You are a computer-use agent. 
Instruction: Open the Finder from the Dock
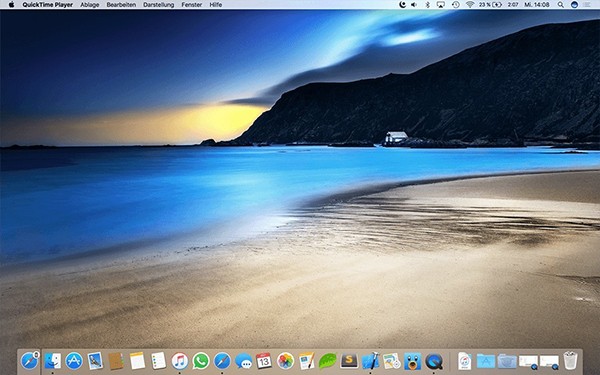click(x=53, y=361)
